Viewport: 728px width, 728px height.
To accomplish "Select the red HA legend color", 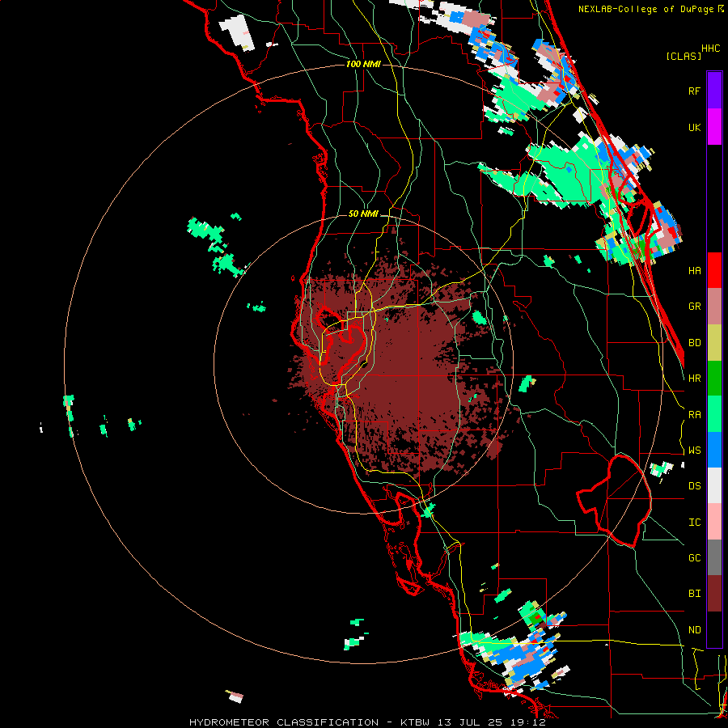I will [x=714, y=270].
